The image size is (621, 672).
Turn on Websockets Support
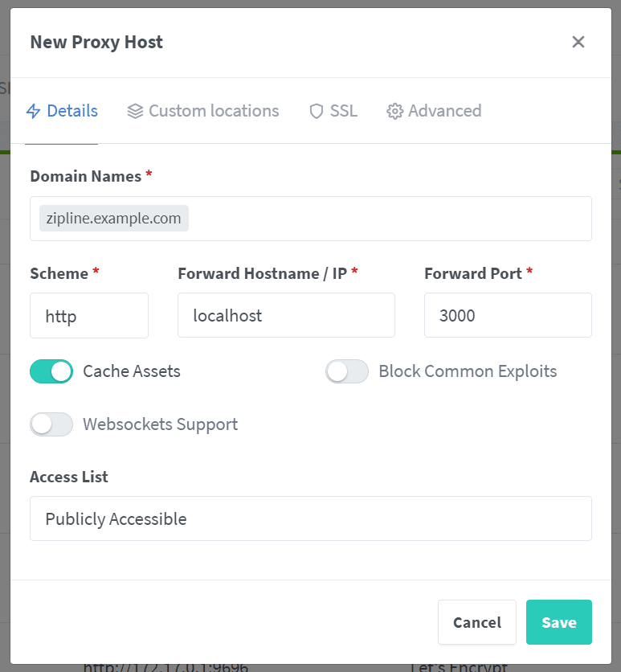click(x=51, y=424)
